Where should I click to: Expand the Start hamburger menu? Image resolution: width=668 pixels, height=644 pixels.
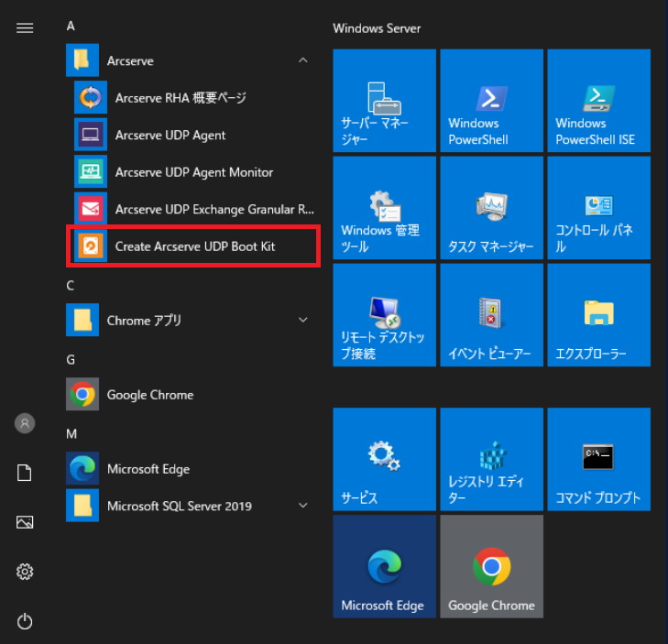coord(25,28)
